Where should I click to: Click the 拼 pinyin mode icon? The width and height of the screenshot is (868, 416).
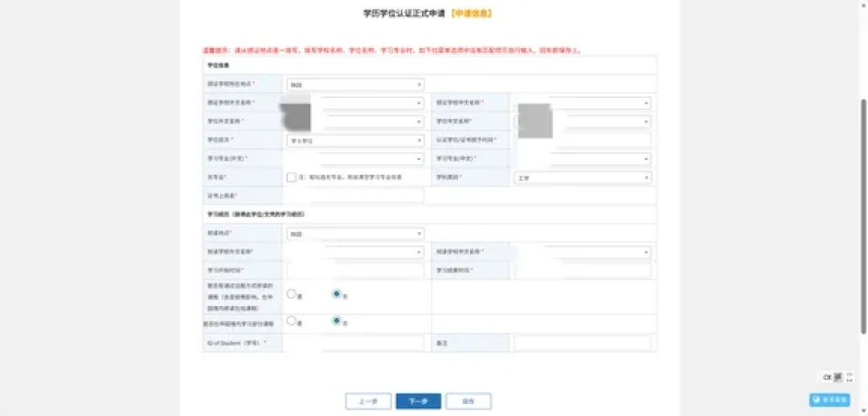pos(838,377)
